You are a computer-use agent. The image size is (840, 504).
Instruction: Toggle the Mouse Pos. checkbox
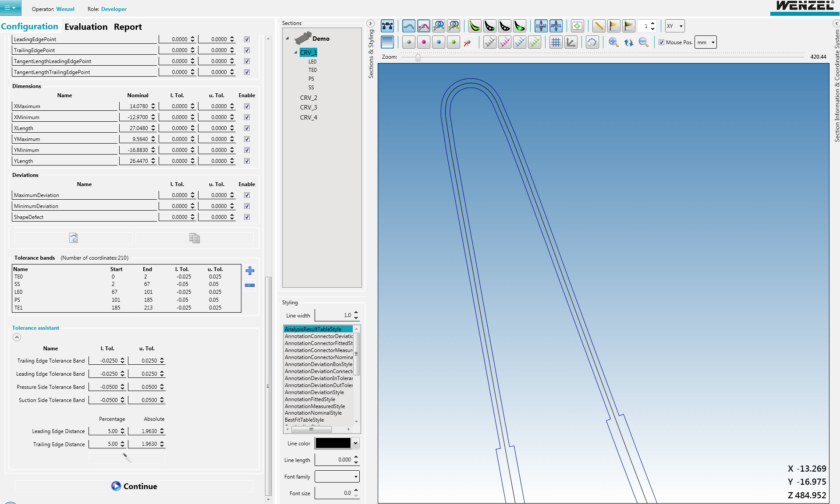pos(661,42)
